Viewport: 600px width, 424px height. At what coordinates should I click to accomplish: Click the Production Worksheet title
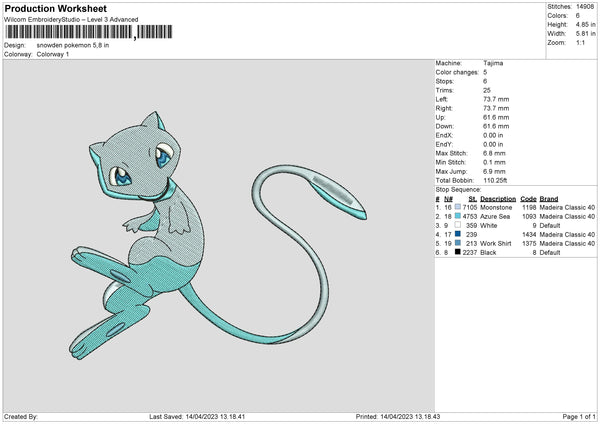[56, 9]
